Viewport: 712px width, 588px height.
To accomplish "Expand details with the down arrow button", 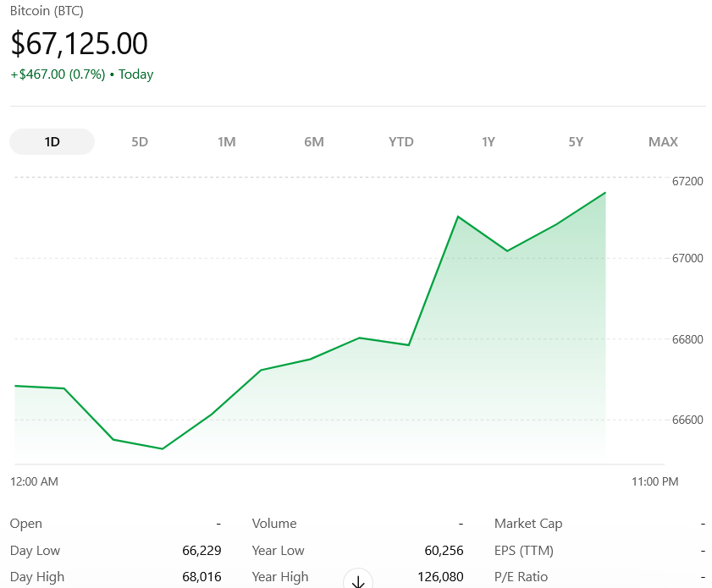I will click(357, 581).
